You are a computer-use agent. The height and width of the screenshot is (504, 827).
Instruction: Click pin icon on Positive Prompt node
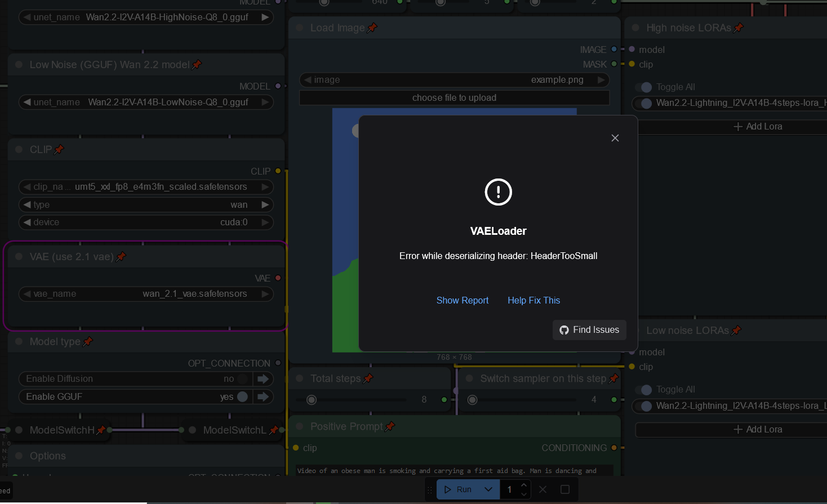pyautogui.click(x=390, y=426)
